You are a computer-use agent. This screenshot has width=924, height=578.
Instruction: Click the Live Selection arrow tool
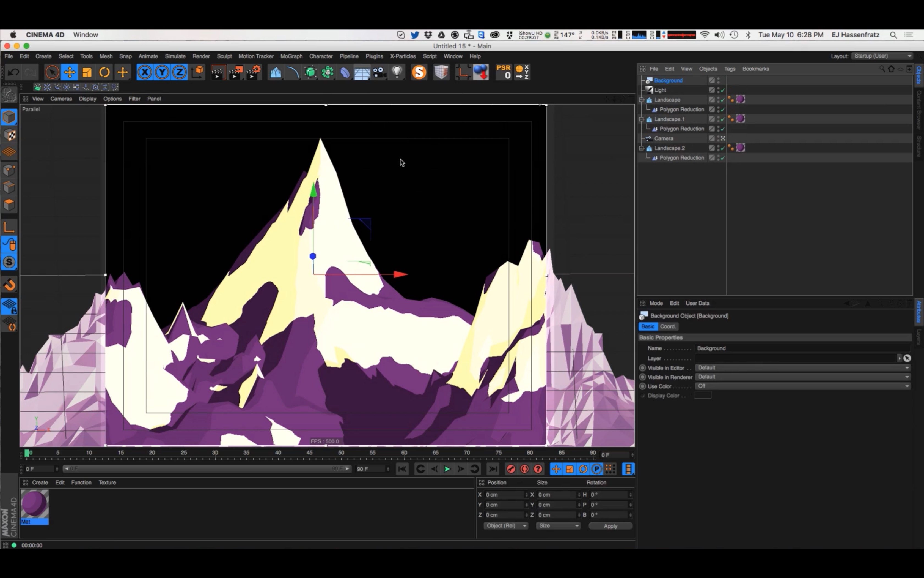point(52,72)
